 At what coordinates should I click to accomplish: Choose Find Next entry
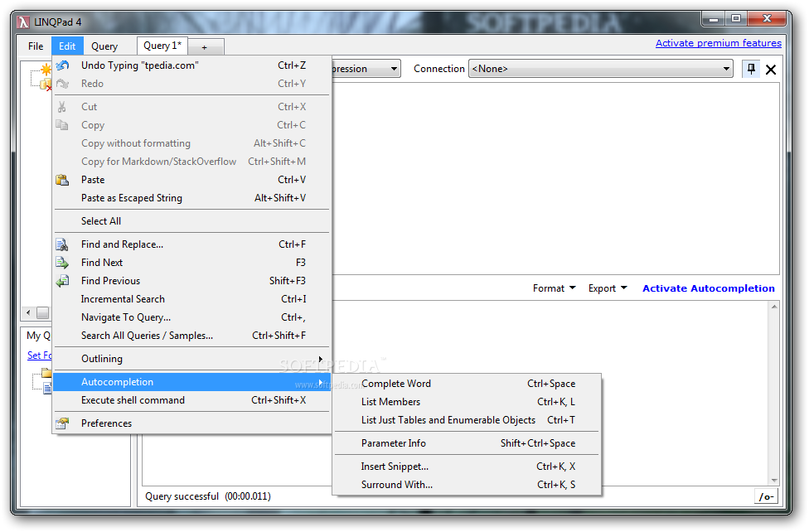[x=192, y=263]
